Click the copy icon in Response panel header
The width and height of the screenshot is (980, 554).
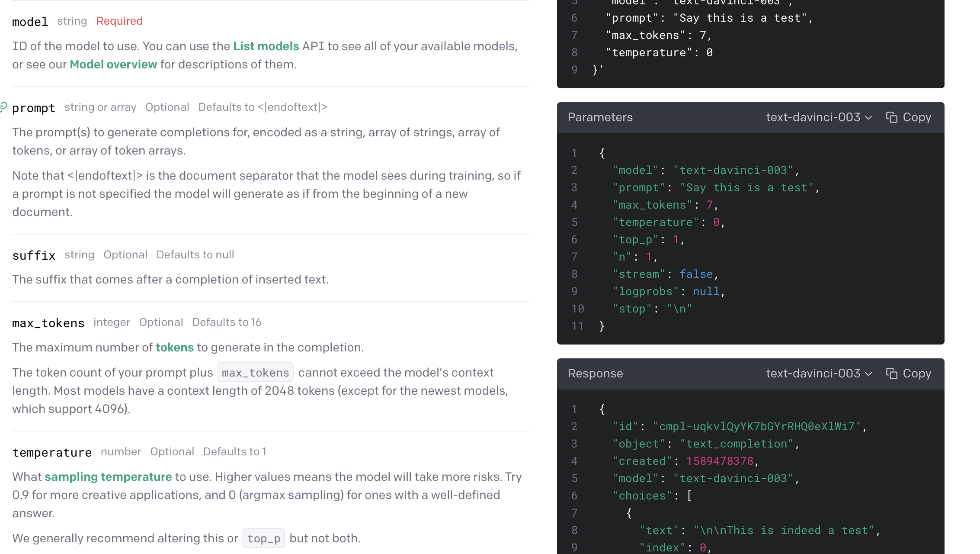coord(891,374)
